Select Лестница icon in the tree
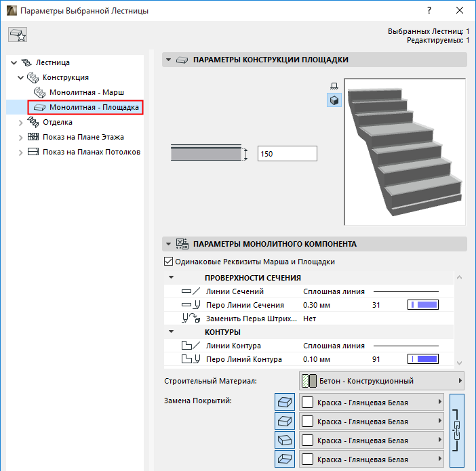Viewport: 476px width, 471px height. click(x=26, y=62)
